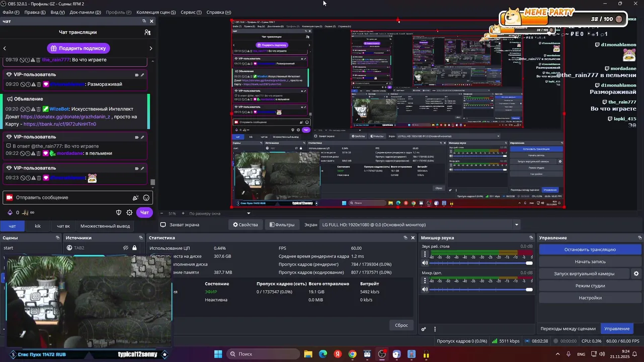
Task: Open options menu for Микр./доп.
Action: [x=425, y=281]
